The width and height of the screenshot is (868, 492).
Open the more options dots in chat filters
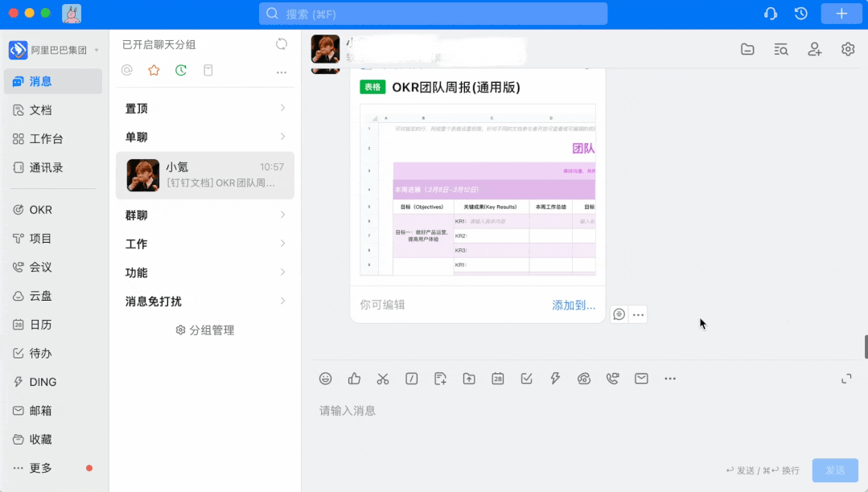tap(282, 72)
